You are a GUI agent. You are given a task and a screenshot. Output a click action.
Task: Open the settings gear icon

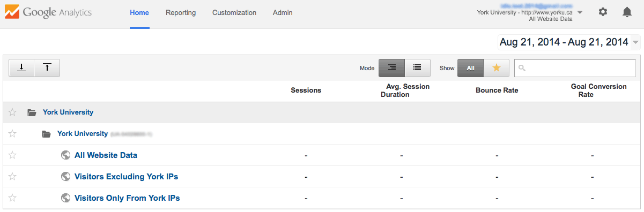point(603,12)
